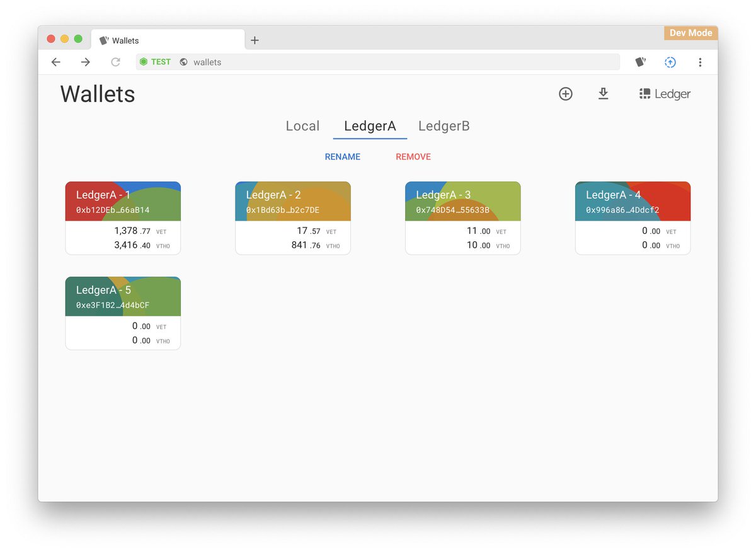Click address 0x748D54…55633B
The width and height of the screenshot is (756, 552).
click(x=453, y=210)
